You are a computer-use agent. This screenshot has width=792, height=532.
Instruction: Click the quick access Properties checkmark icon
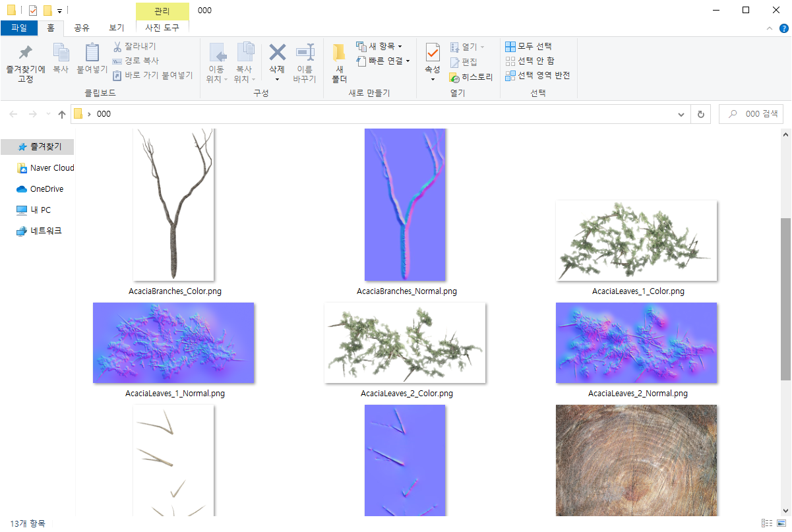33,11
